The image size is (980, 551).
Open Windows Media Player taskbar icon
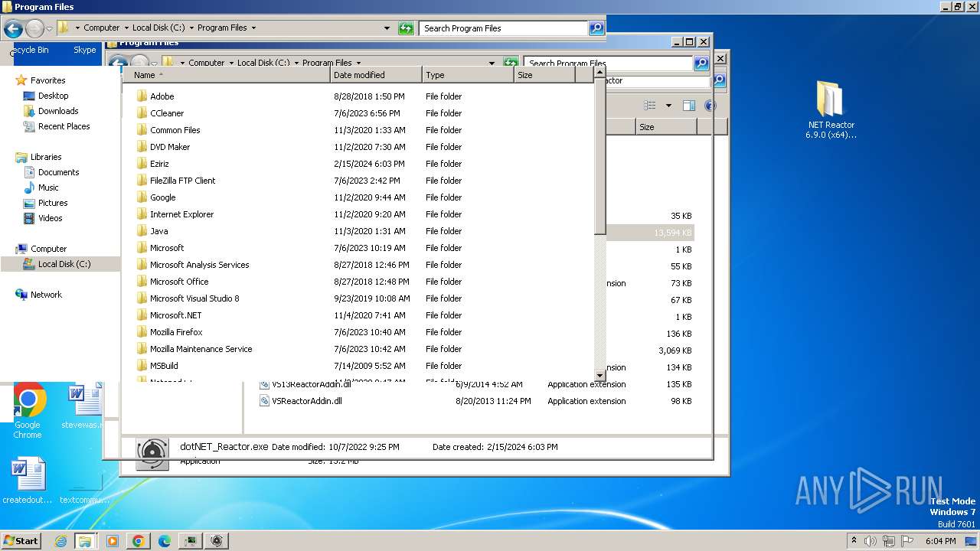point(113,541)
